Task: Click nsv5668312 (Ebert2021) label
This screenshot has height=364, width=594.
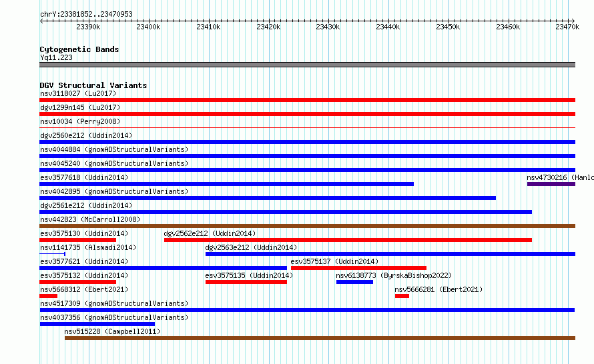Action: point(84,289)
